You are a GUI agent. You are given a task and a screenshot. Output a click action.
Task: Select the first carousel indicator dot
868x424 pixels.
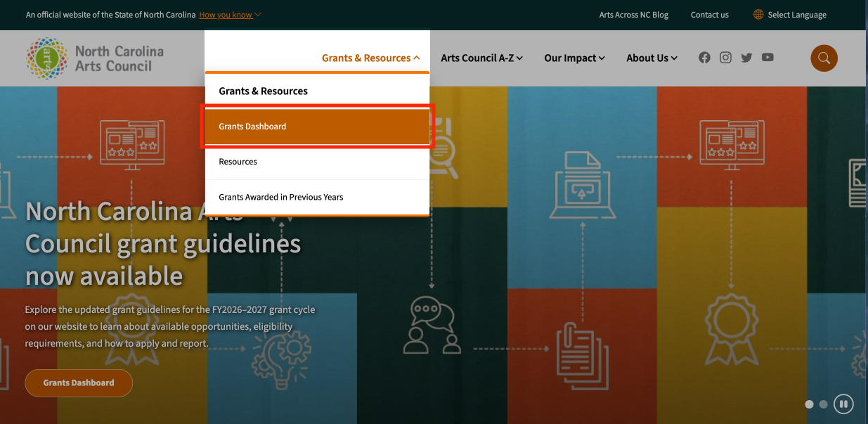(x=809, y=404)
